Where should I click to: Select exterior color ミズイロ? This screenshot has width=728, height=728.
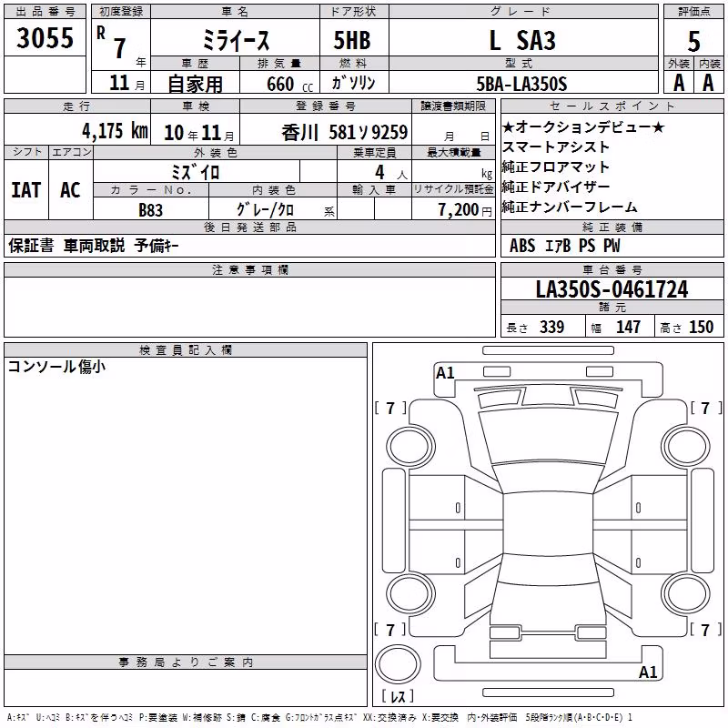[x=196, y=172]
